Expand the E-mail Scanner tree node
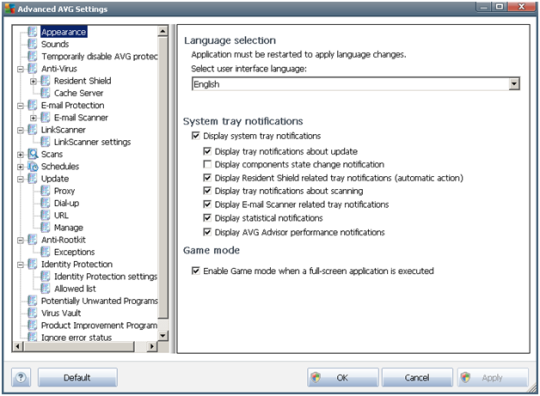 [33, 118]
